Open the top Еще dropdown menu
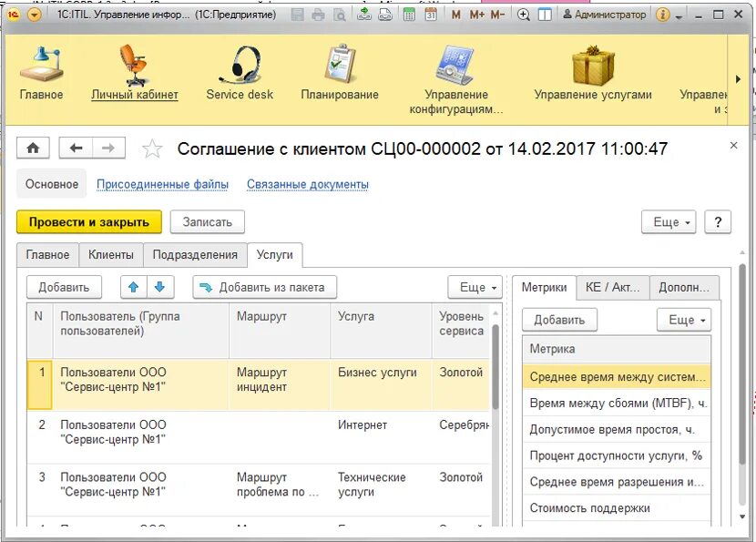Image resolution: width=756 pixels, height=542 pixels. 669,222
